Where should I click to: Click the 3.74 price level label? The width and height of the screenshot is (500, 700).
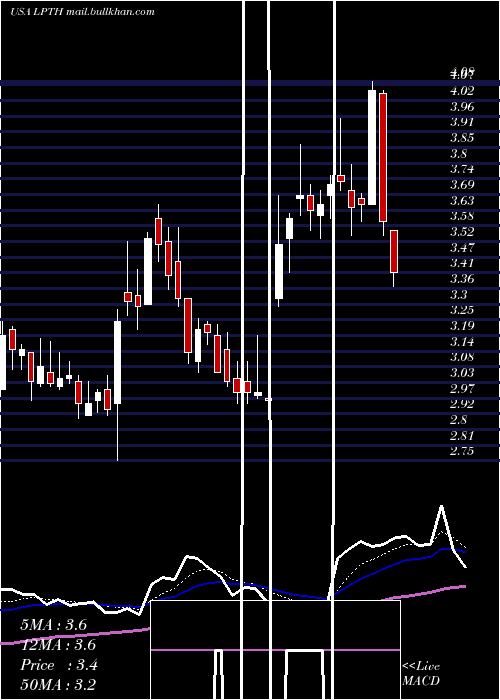pos(462,169)
